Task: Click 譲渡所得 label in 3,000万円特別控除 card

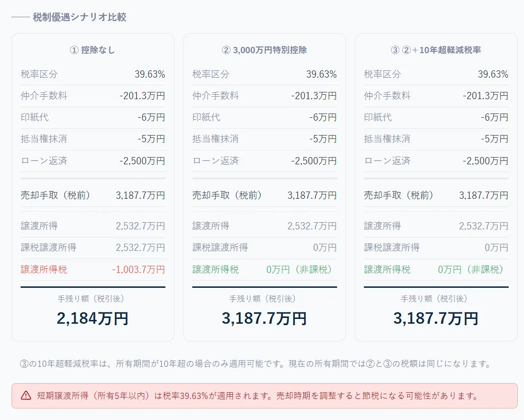Action: point(211,226)
